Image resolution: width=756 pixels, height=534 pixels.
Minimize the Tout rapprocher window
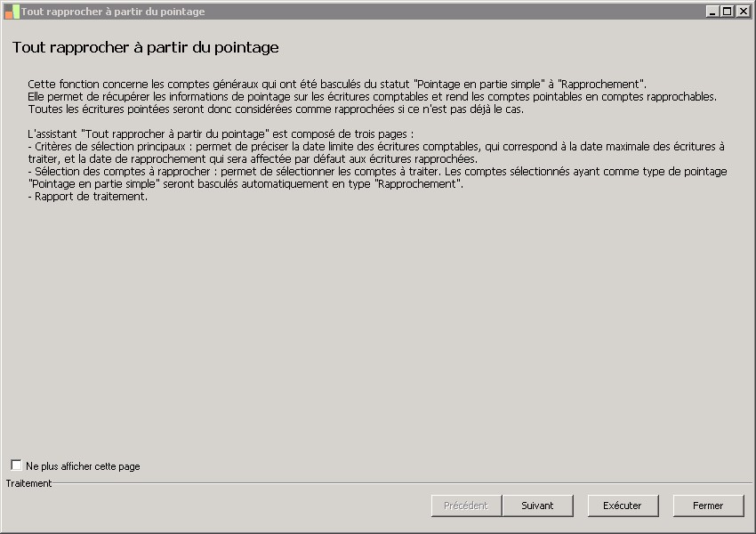click(712, 12)
